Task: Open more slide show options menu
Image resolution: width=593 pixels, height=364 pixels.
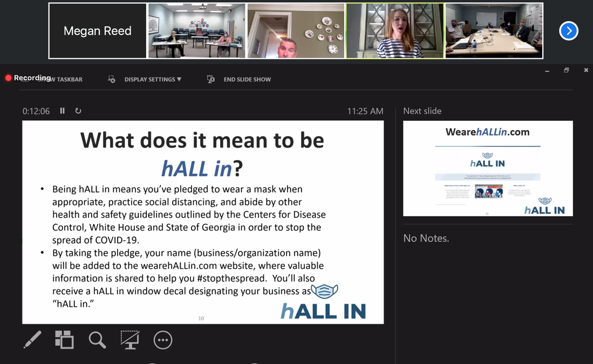Action: 162,340
